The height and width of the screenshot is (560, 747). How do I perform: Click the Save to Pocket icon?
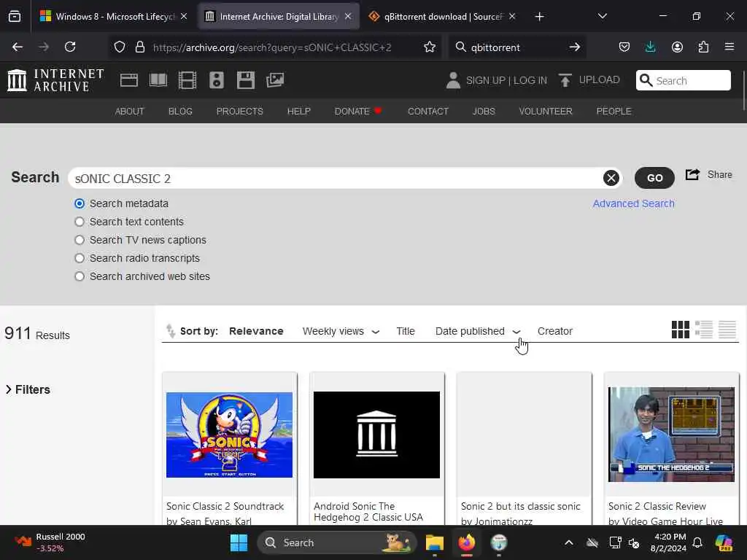click(x=624, y=47)
